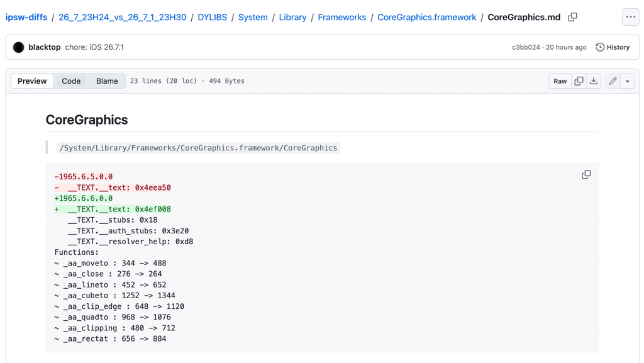Click removed version line -1965.6.5.0.0
644x363 pixels.
[84, 177]
